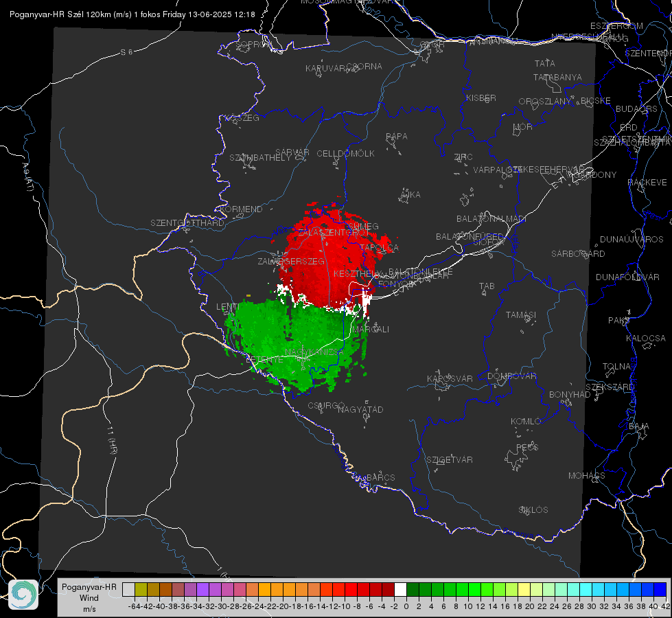Pick the gray leftmost wind legend swatch
The height and width of the screenshot is (618, 672).
click(128, 590)
